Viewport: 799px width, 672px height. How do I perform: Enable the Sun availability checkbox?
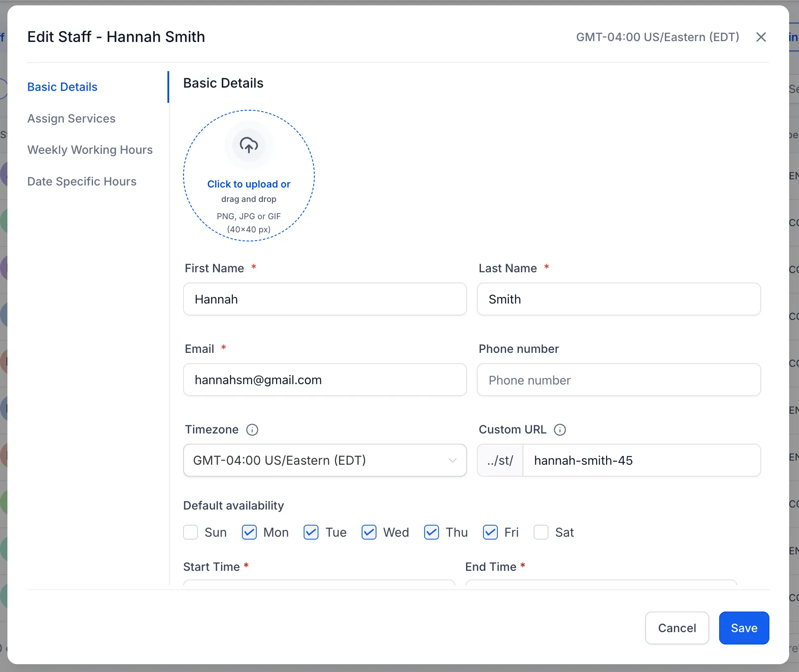(x=190, y=532)
